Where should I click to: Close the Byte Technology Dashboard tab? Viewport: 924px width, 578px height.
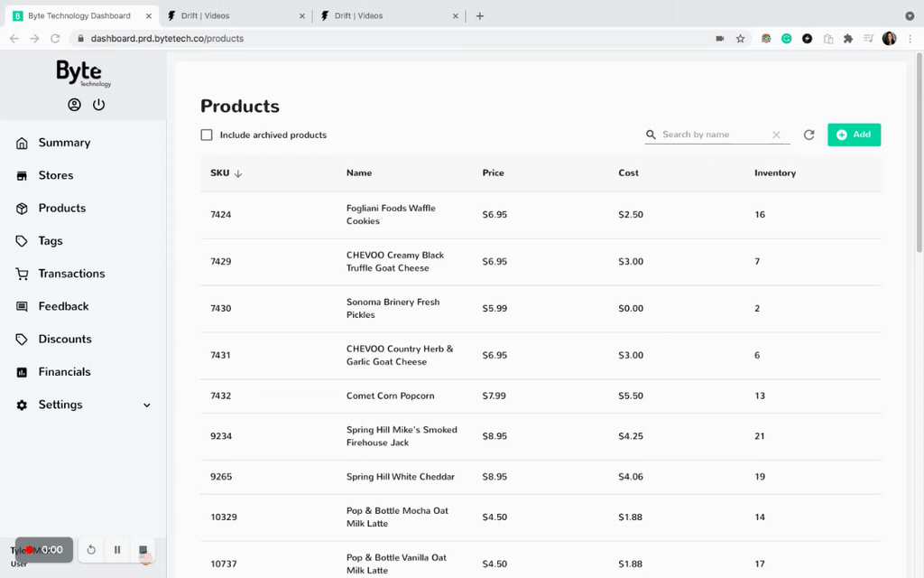[x=149, y=16]
